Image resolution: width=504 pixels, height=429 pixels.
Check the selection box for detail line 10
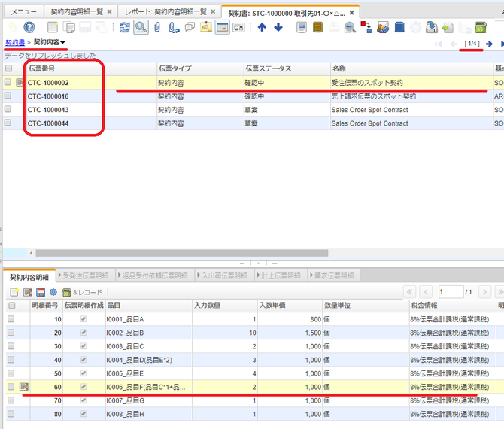[x=11, y=318]
